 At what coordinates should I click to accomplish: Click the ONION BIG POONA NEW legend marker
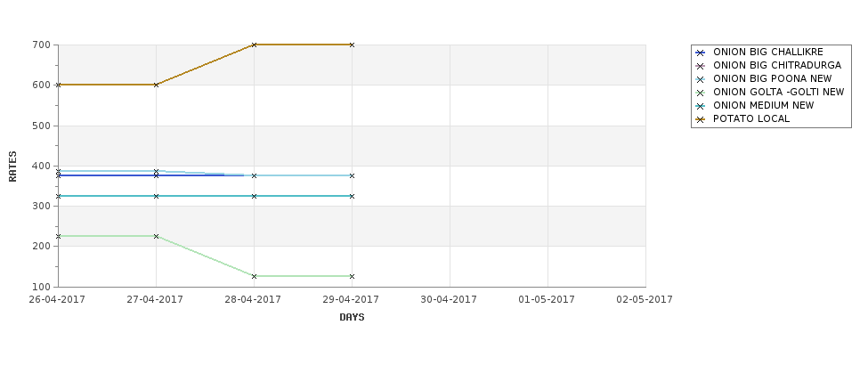tap(701, 79)
